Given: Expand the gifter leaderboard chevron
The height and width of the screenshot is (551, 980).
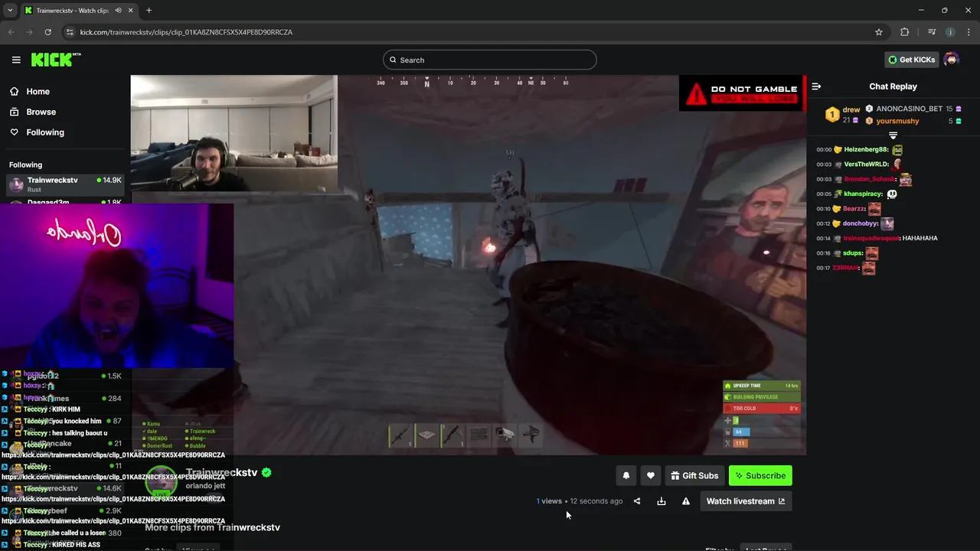Looking at the screenshot, I should pos(893,135).
